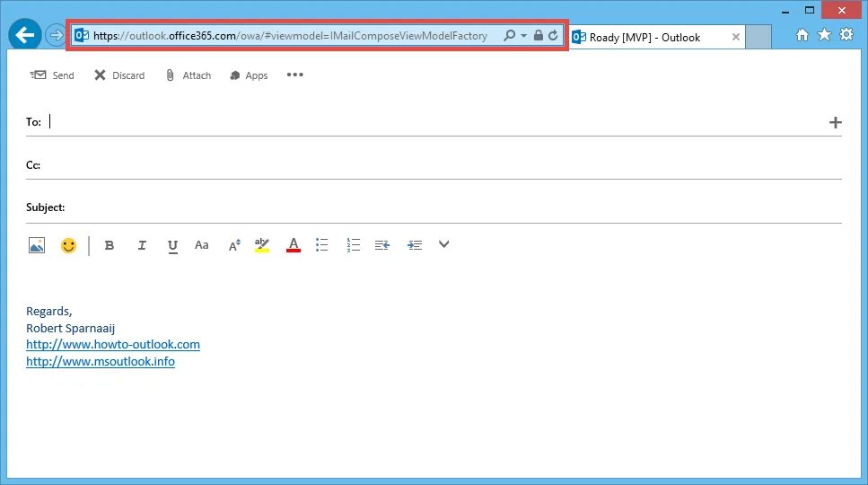
Task: Open the text highlight color picker
Action: click(x=262, y=244)
